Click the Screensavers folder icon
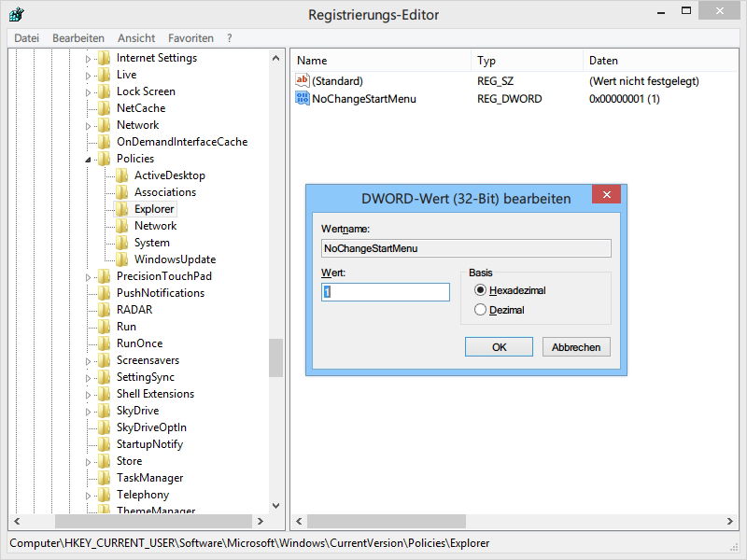 104,360
